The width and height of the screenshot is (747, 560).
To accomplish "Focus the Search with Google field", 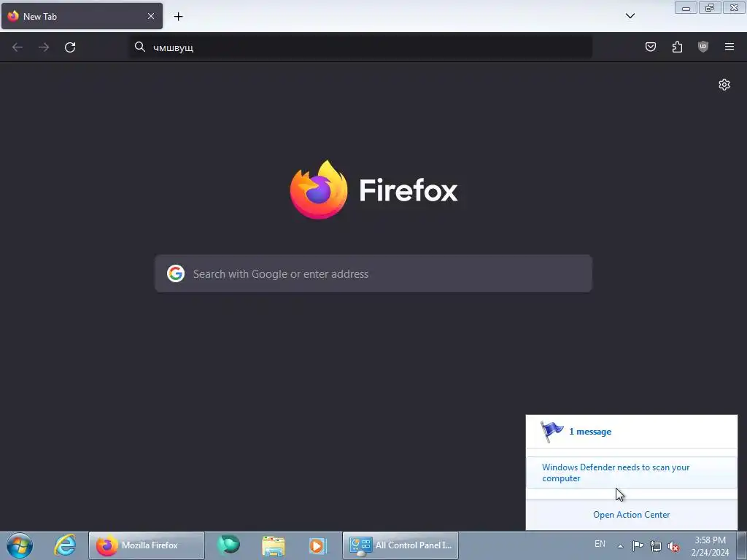I will (x=373, y=274).
